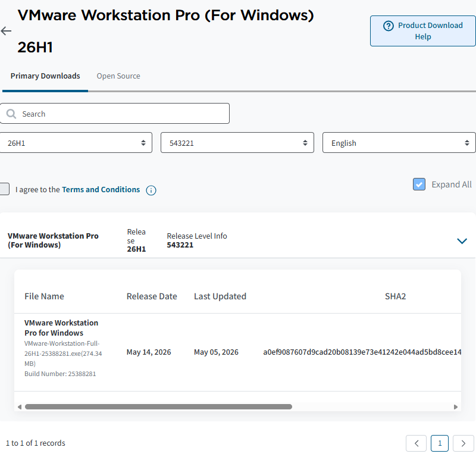The image size is (476, 457).
Task: Click Release Level Info 543221 label
Action: pos(197,240)
